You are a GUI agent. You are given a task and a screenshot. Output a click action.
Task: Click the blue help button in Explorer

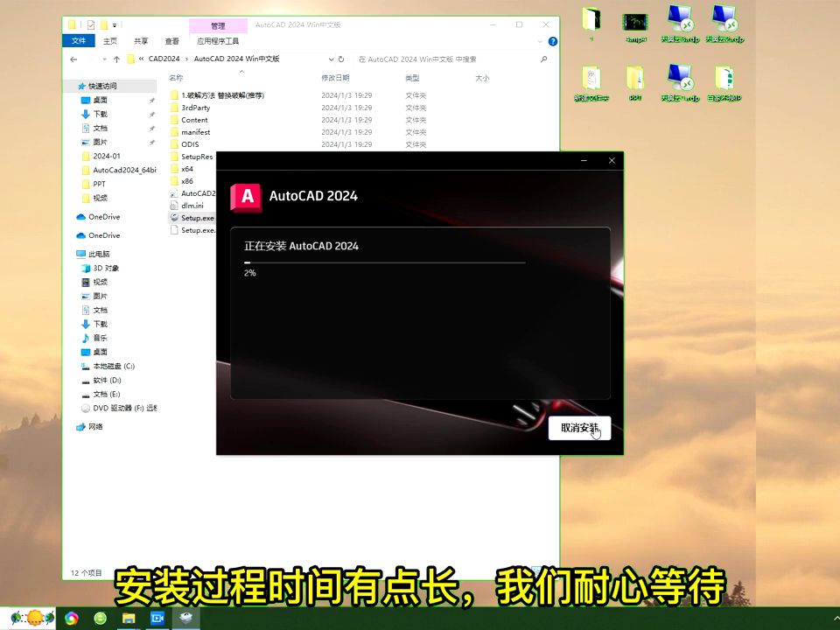point(552,40)
